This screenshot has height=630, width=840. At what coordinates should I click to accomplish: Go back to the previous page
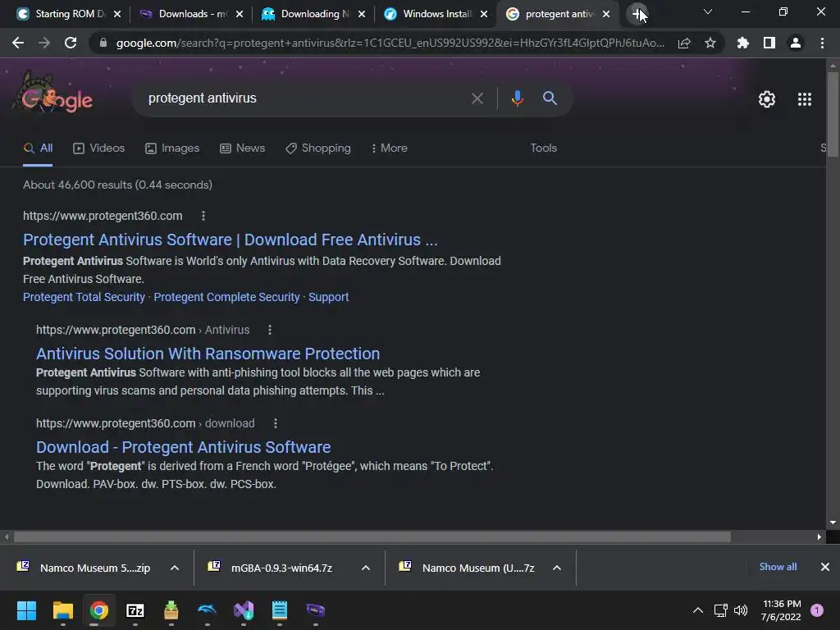[18, 43]
